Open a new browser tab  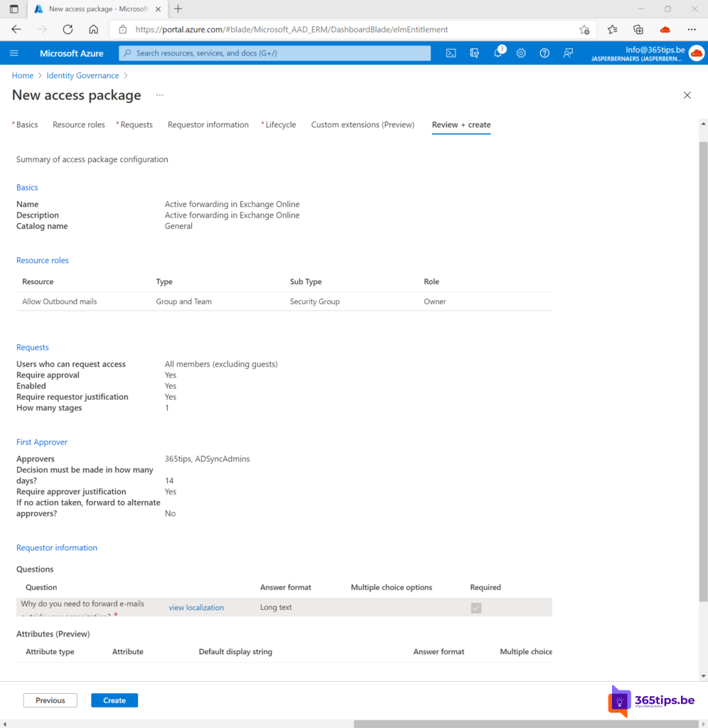point(178,9)
